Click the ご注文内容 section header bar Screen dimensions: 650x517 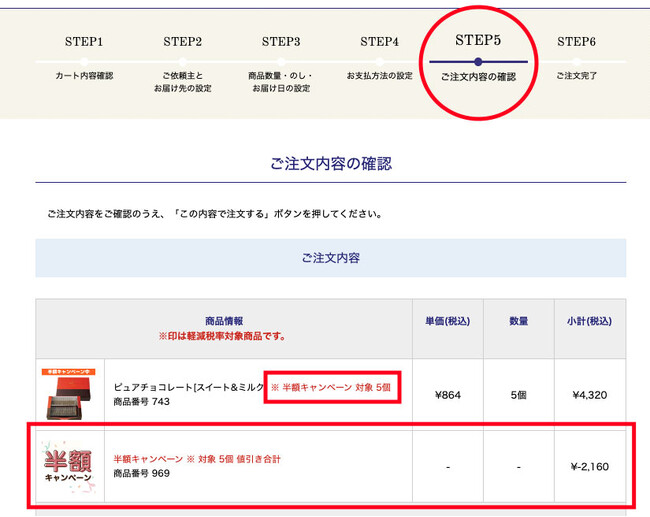pos(330,258)
